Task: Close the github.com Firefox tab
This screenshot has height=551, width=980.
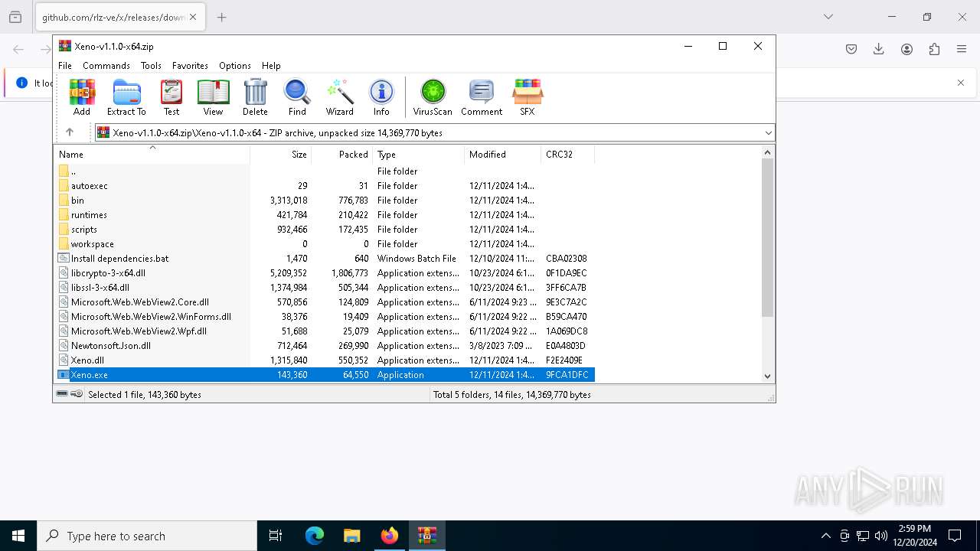Action: (x=192, y=17)
